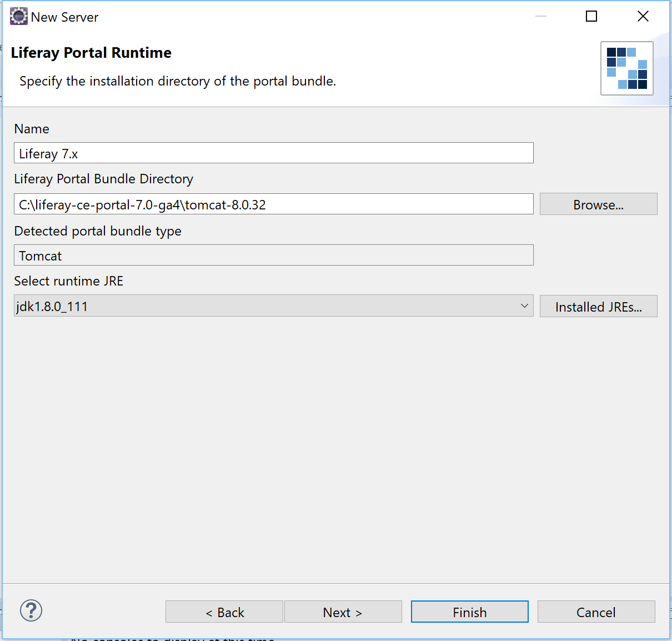Close the New Server dialog window
The height and width of the screenshot is (641, 672).
[x=643, y=17]
